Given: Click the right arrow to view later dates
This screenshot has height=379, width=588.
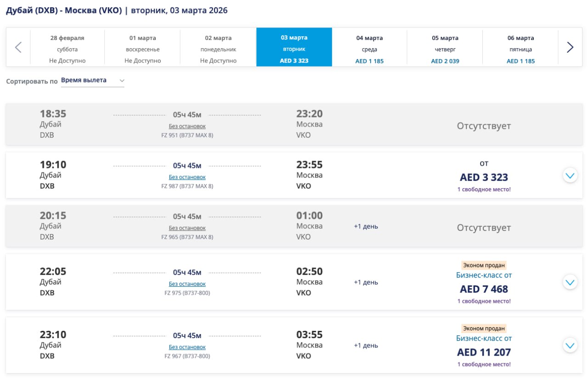Looking at the screenshot, I should point(570,46).
